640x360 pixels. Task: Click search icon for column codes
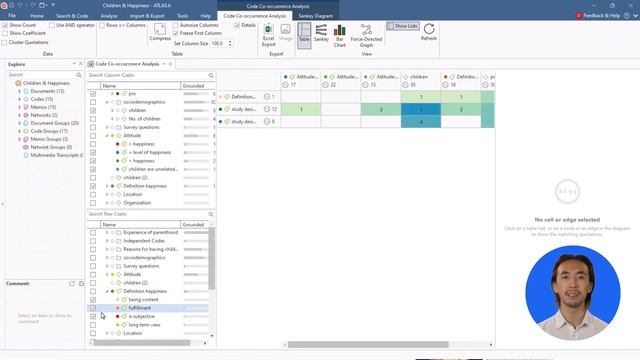[x=211, y=75]
